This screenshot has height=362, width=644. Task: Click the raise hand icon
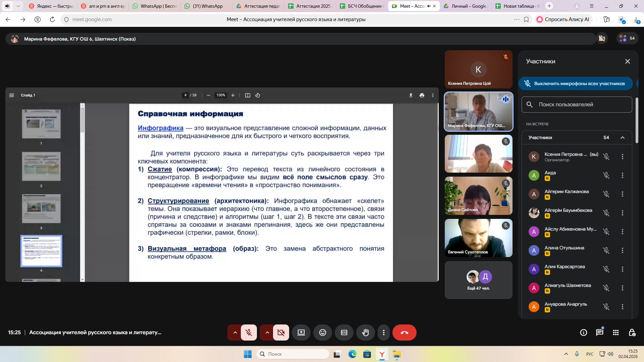click(365, 333)
